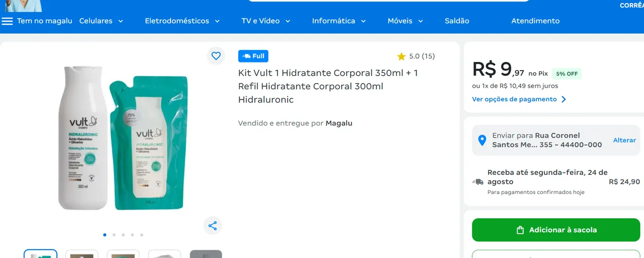Expand the TV e Vídeo dropdown chevron

(x=288, y=21)
